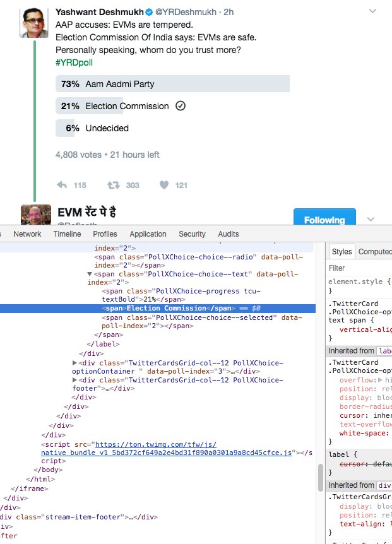The height and width of the screenshot is (544, 392).
Task: Open the ton.twimg.com script source link
Action: click(x=166, y=449)
